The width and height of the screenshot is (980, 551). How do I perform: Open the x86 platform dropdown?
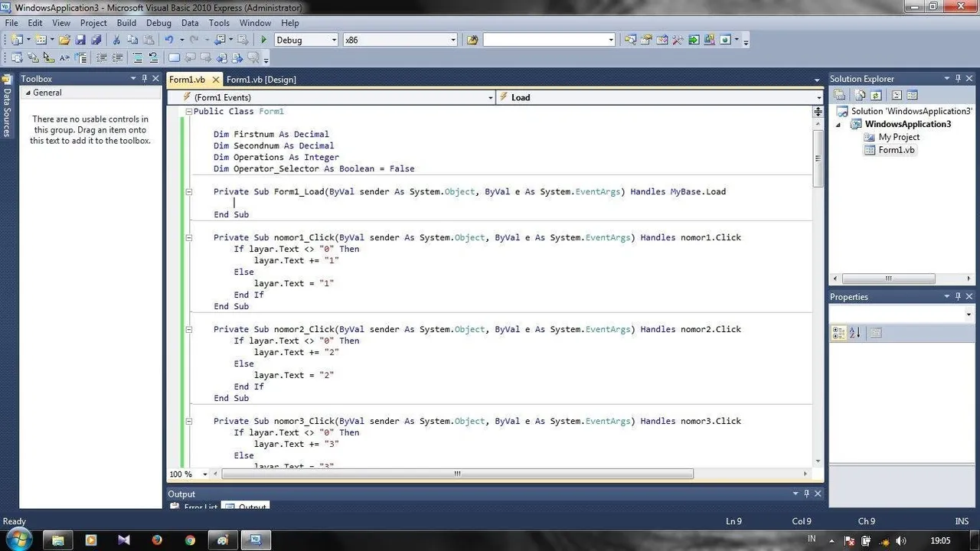pyautogui.click(x=453, y=40)
